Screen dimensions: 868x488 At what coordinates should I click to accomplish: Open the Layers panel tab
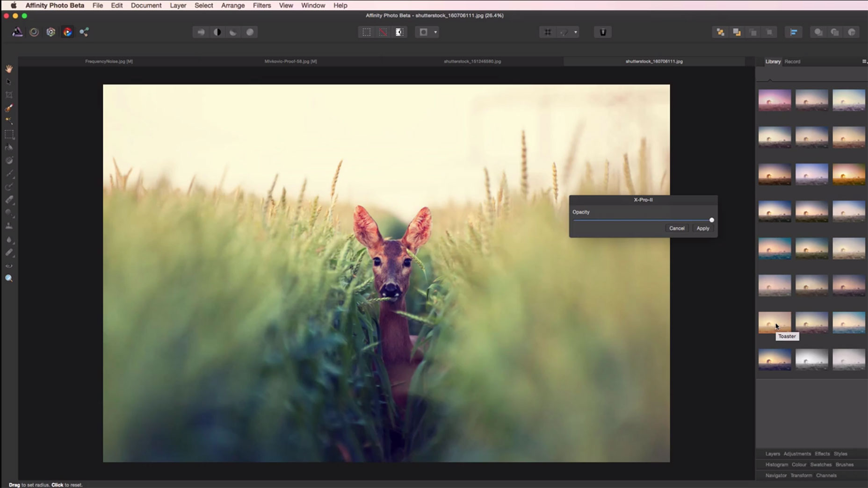[x=773, y=454]
